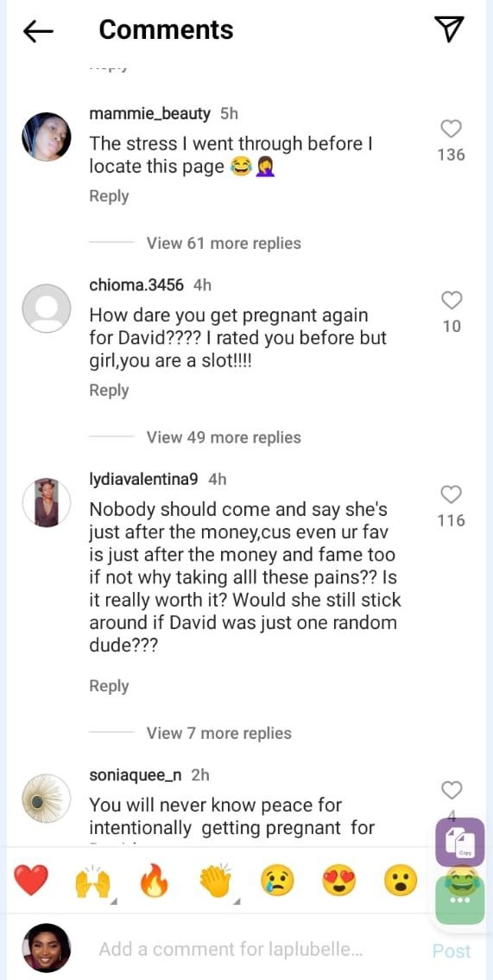Insert the fire emoji
The height and width of the screenshot is (980, 493).
click(x=155, y=881)
